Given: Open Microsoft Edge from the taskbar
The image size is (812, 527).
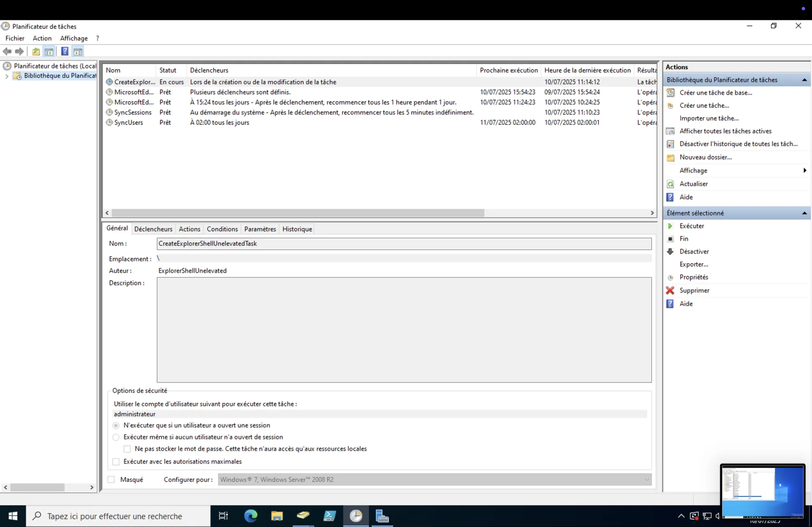Looking at the screenshot, I should (x=251, y=516).
